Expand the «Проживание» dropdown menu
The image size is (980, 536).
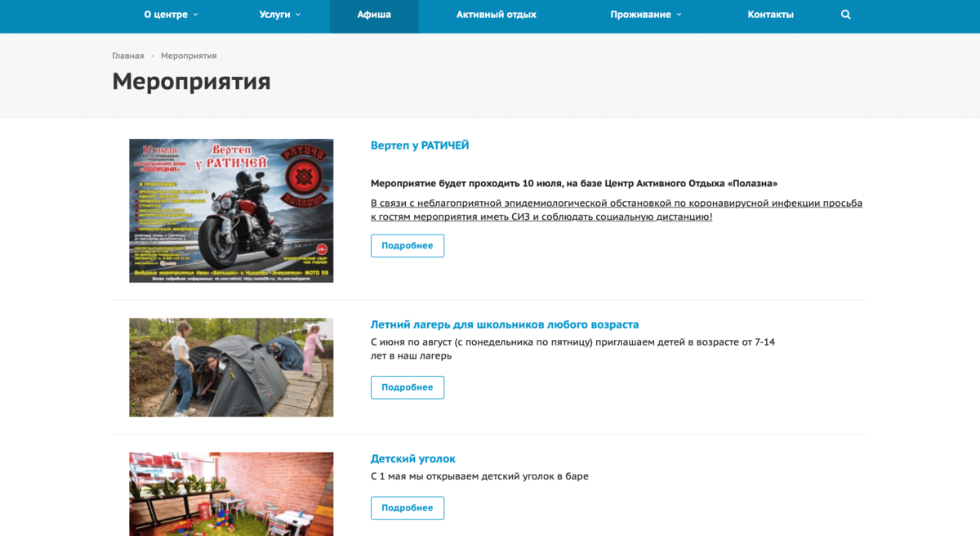click(645, 15)
